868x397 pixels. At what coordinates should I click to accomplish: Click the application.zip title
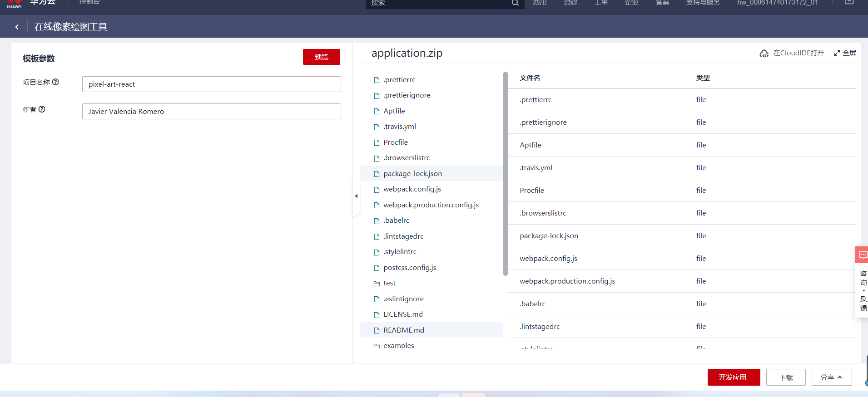coord(407,53)
